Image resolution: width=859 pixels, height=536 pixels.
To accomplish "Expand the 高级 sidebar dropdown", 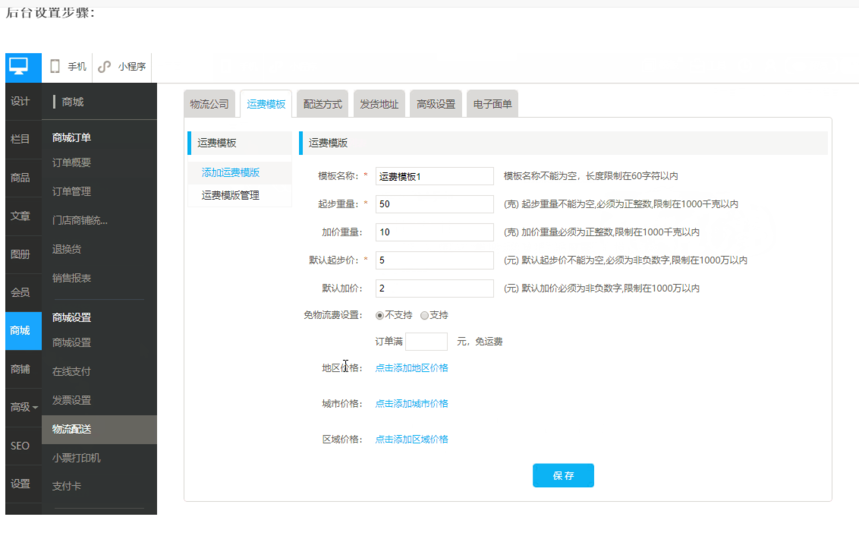I will click(x=23, y=407).
